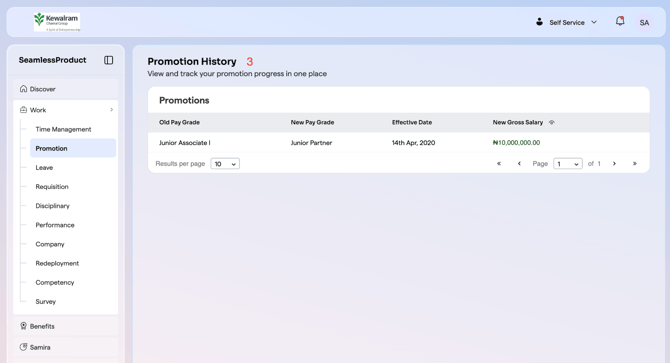This screenshot has width=670, height=363.
Task: Click the Promotions table title
Action: click(184, 100)
